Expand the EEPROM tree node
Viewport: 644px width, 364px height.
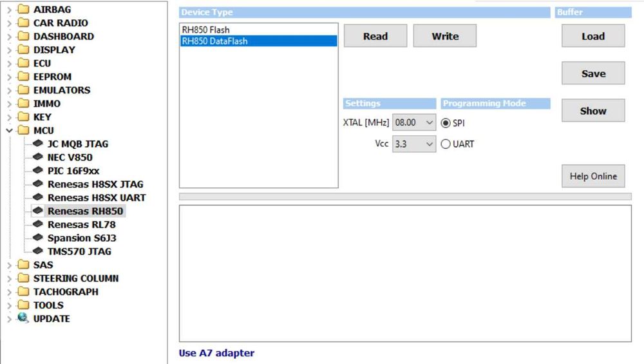click(x=10, y=77)
